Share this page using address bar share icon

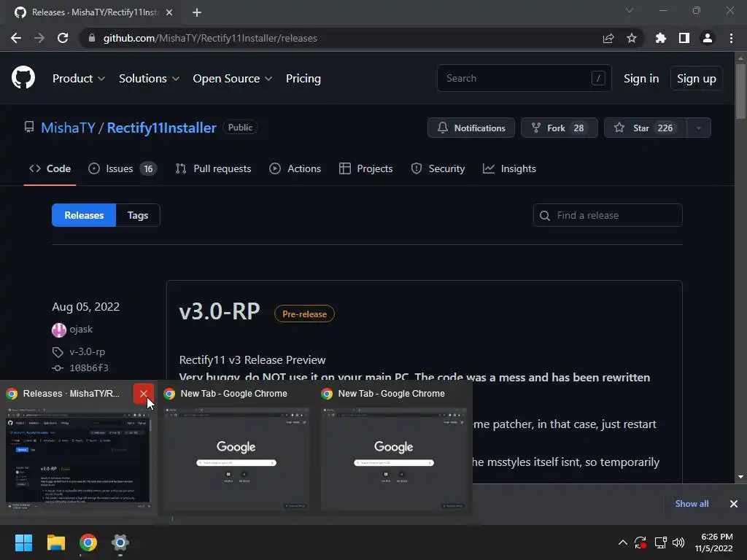point(608,38)
